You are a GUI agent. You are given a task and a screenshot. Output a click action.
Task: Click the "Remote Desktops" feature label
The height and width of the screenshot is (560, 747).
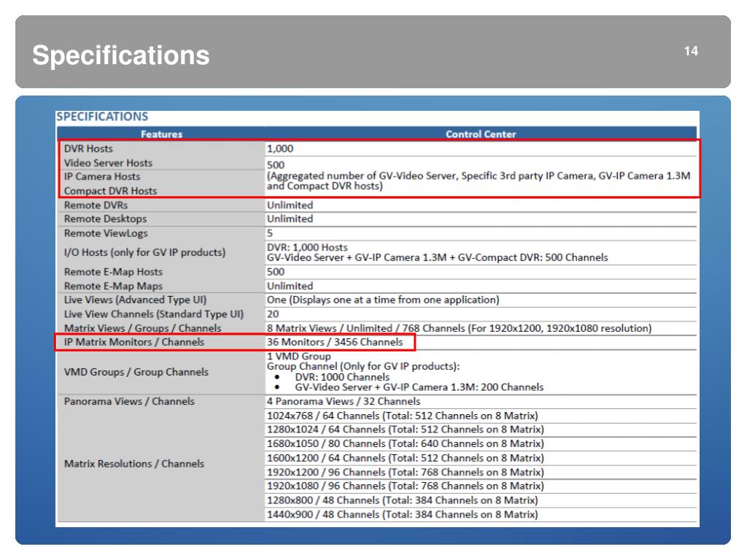(x=105, y=219)
